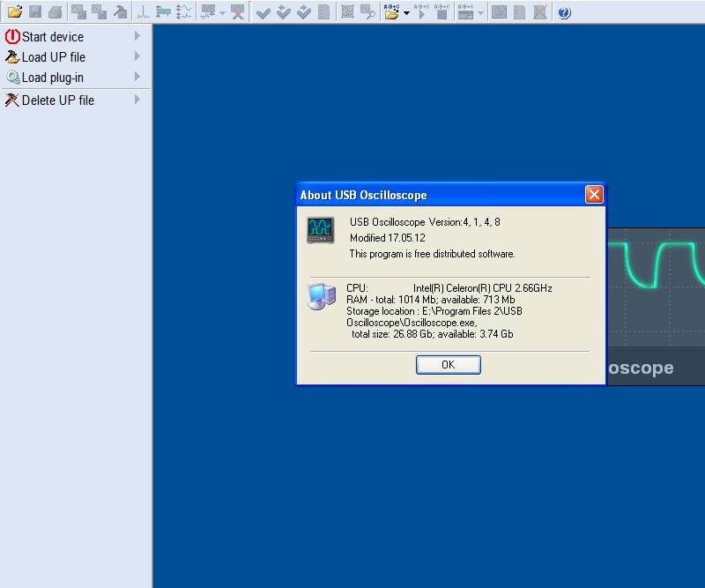Click the 'Modified 17.05.12' text
The height and width of the screenshot is (588, 705).
pyautogui.click(x=387, y=238)
